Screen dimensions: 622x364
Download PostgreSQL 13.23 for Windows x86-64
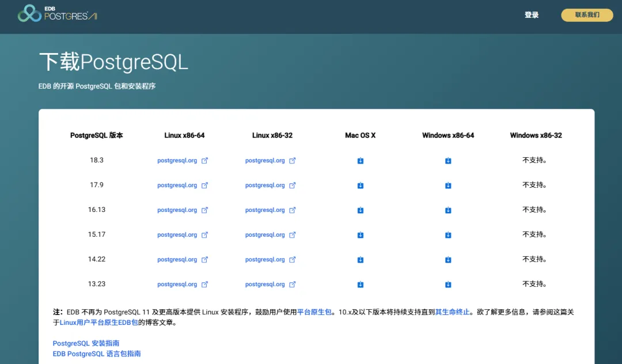tap(448, 285)
